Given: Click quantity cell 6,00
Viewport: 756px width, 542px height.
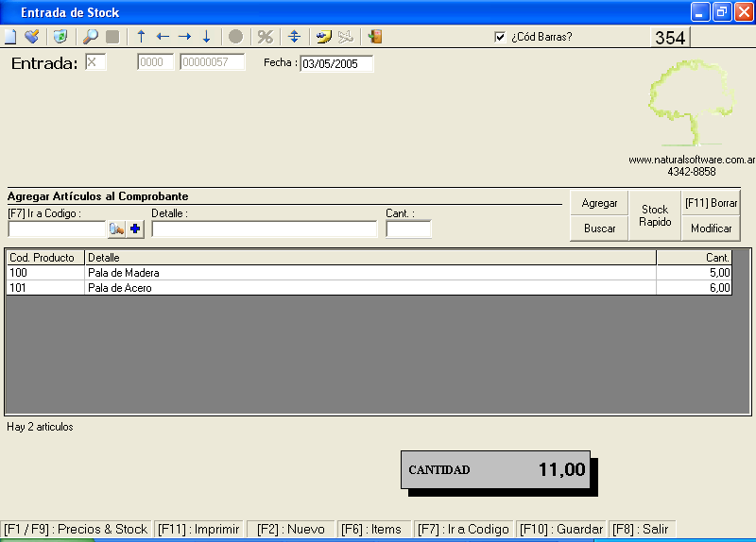Looking at the screenshot, I should click(x=695, y=288).
